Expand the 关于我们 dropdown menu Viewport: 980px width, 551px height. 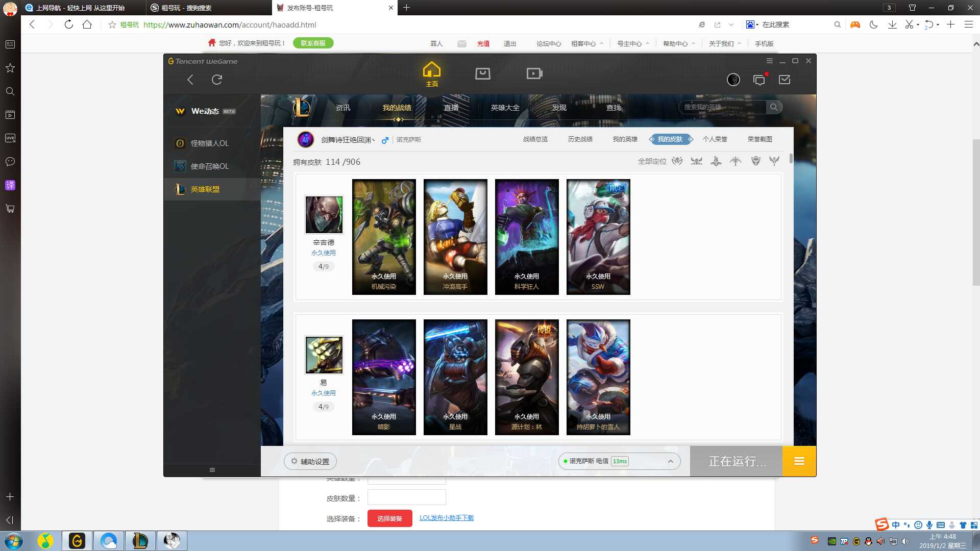point(725,43)
